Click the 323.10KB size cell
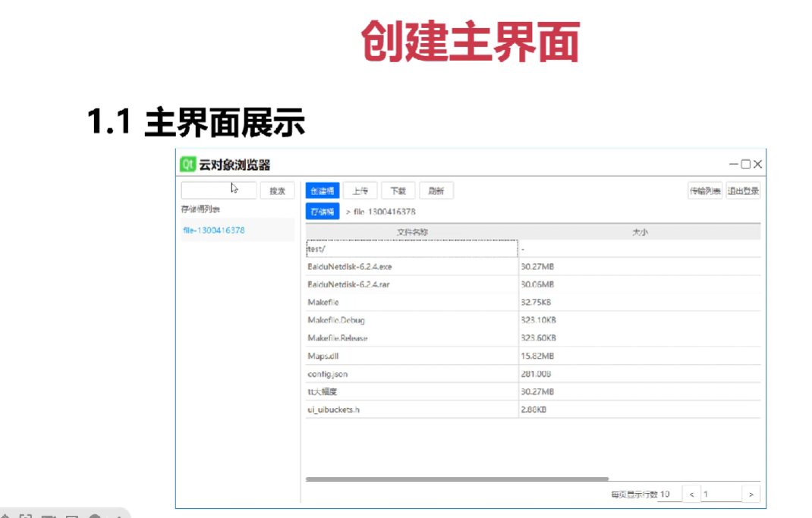The width and height of the screenshot is (812, 518). [640, 320]
